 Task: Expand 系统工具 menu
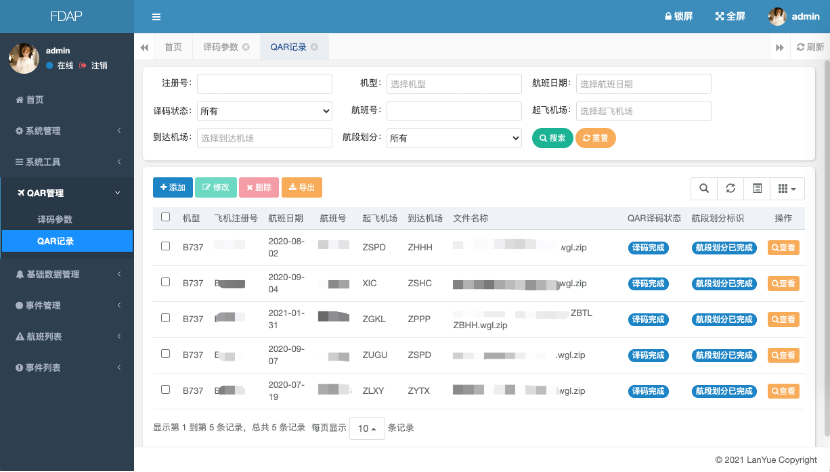[x=67, y=162]
